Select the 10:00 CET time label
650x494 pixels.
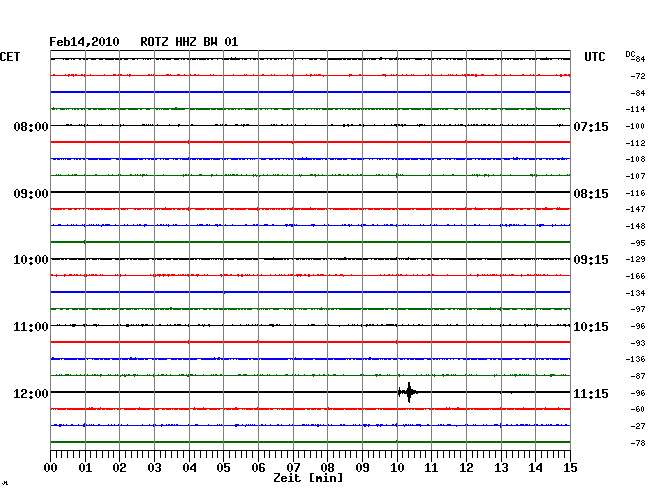coord(31,260)
